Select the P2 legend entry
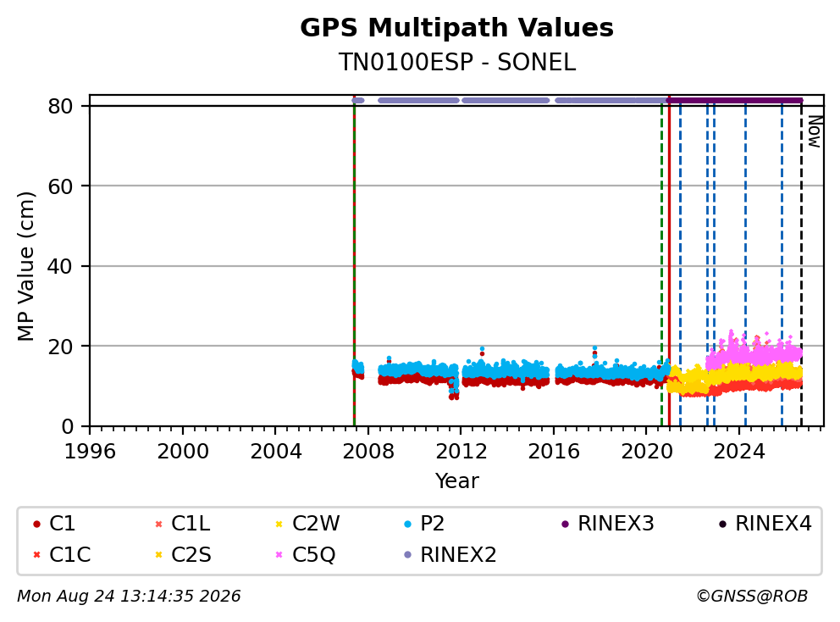 [423, 524]
